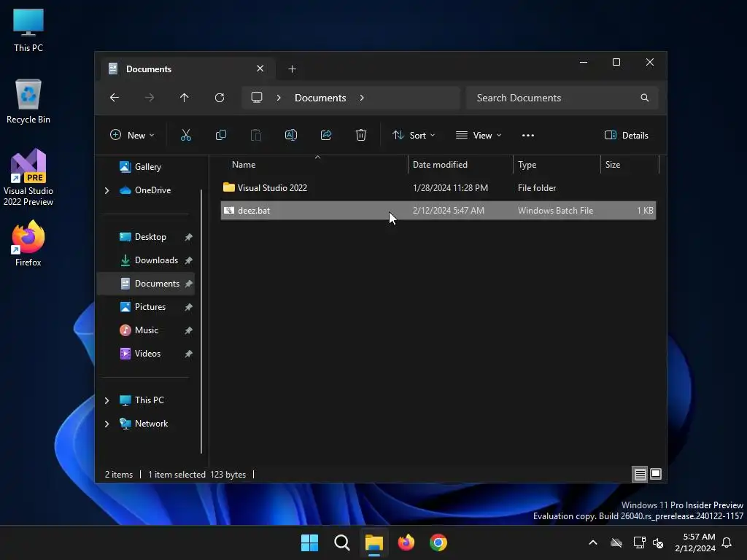Click the Delete trash can icon
The image size is (747, 560).
pos(360,135)
